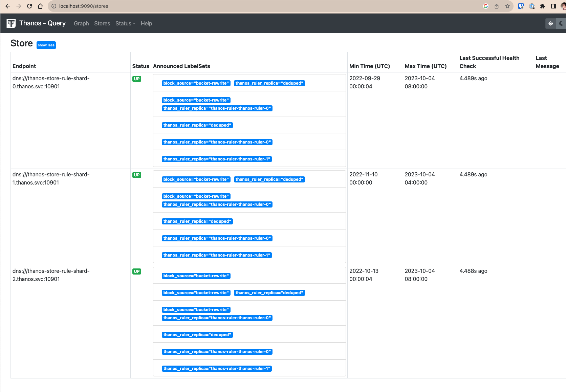Navigate to the Graph page
This screenshot has width=566, height=392.
(81, 23)
